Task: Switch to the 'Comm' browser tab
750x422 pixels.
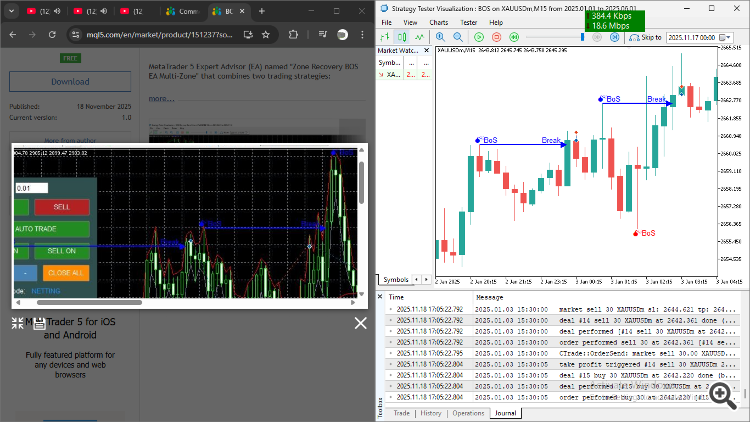Action: pyautogui.click(x=183, y=11)
